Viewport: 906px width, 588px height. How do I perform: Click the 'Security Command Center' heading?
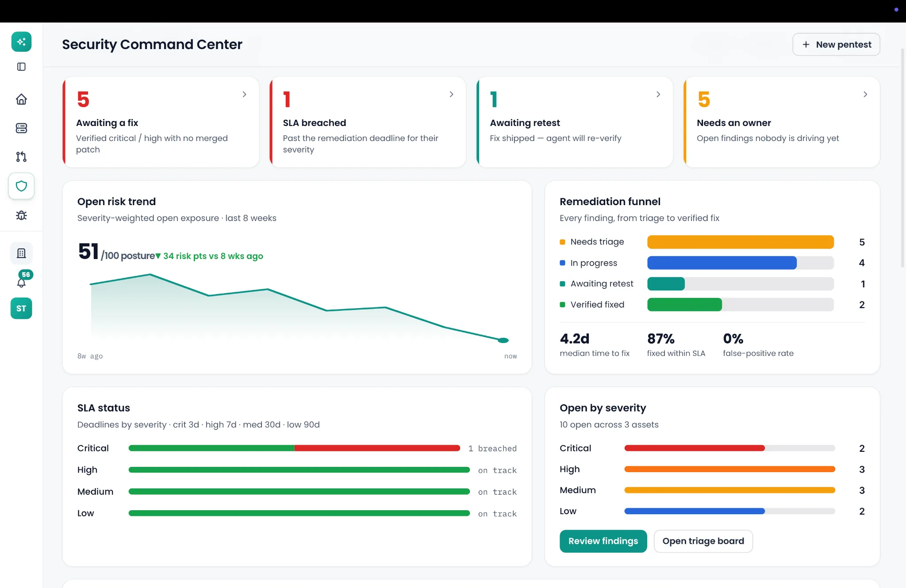click(152, 45)
